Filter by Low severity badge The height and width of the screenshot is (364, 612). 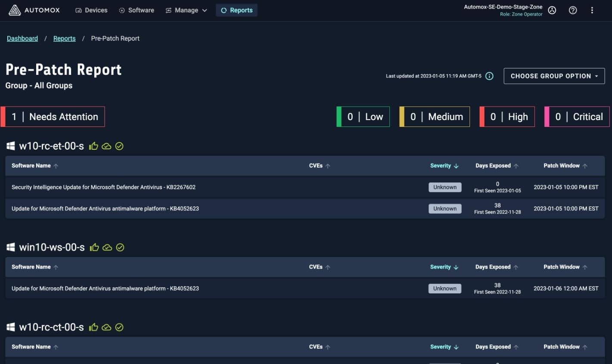(363, 117)
